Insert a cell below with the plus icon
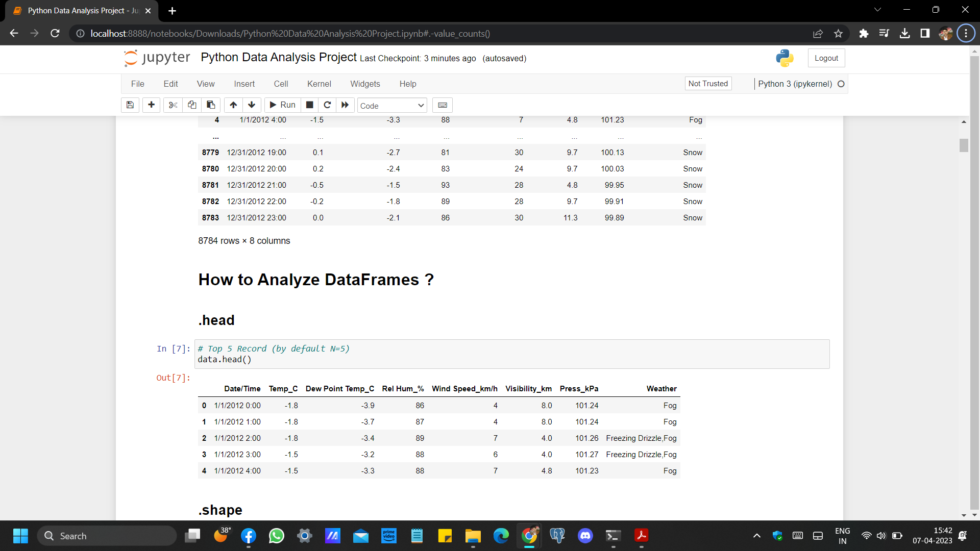This screenshot has width=980, height=551. pos(151,105)
